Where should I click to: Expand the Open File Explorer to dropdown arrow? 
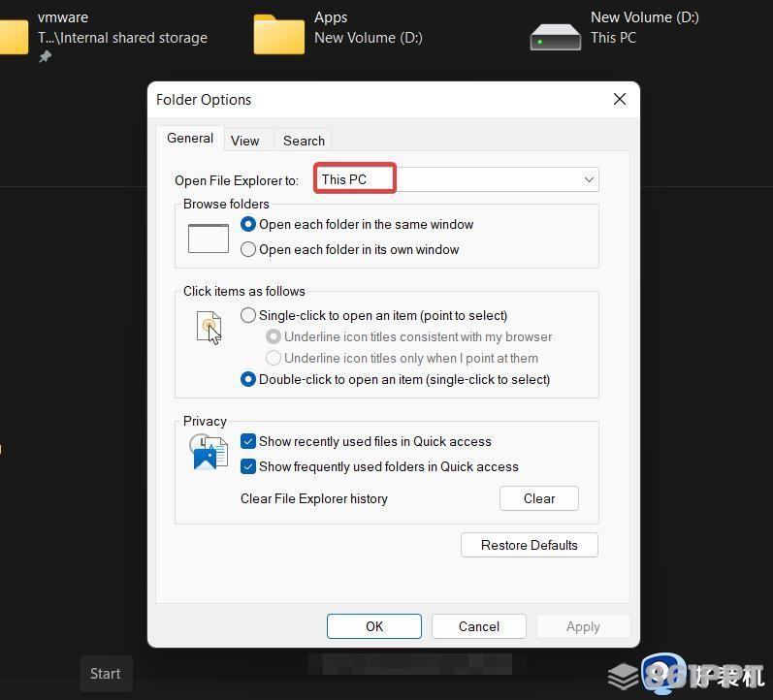589,179
